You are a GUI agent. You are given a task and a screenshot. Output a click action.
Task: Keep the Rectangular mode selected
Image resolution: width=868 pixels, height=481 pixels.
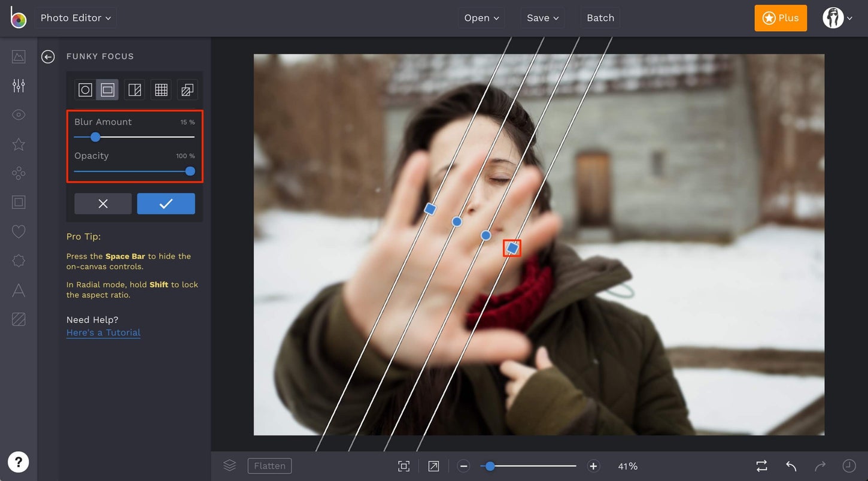(x=107, y=89)
